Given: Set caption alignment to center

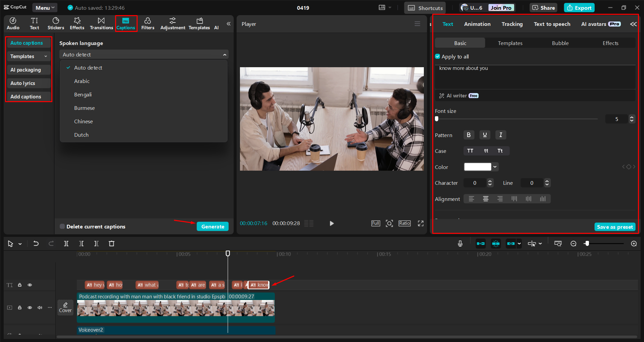Looking at the screenshot, I should 485,199.
